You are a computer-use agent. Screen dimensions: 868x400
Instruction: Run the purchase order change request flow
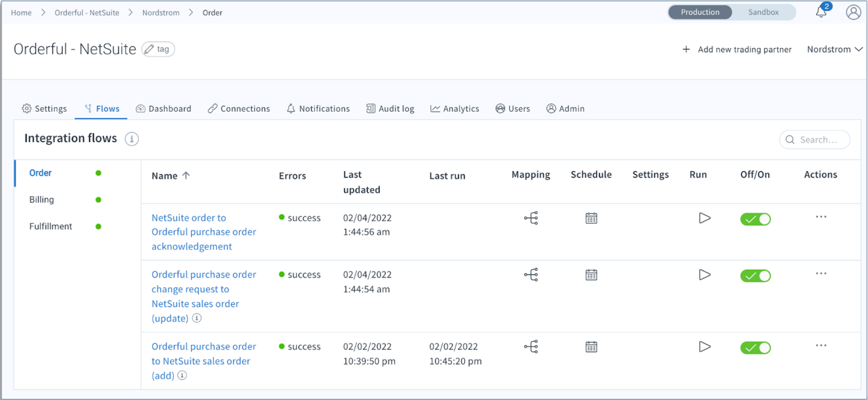click(x=705, y=275)
